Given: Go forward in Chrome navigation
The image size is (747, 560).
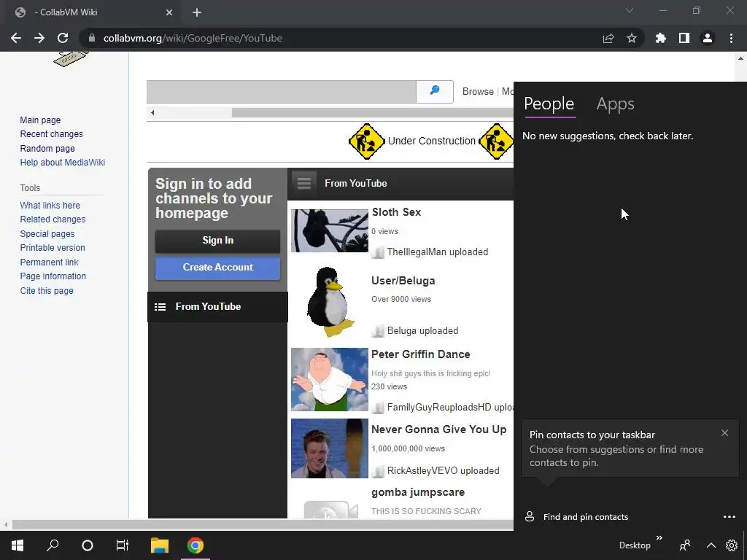Looking at the screenshot, I should pyautogui.click(x=39, y=38).
